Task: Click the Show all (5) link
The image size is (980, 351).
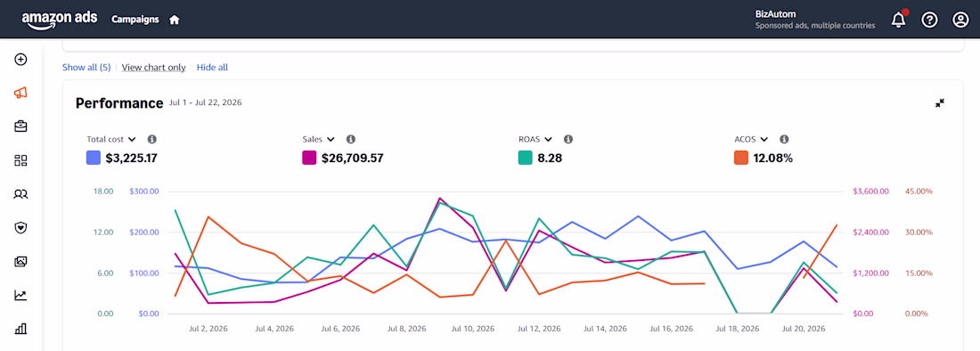Action: pos(86,68)
